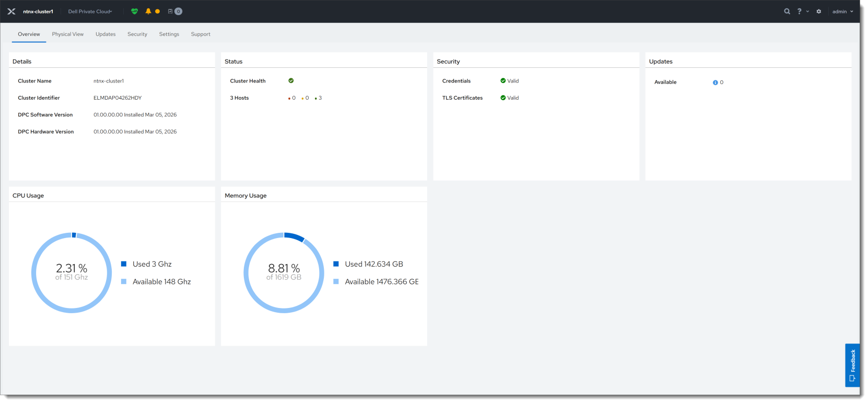The width and height of the screenshot is (868, 403).
Task: Click the Security panel heading
Action: point(448,62)
